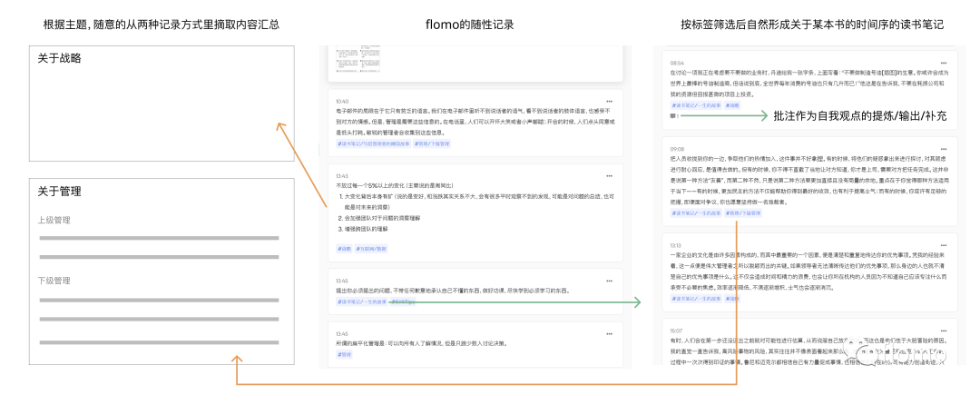Open the three-dot menu on the 13:13 note

(x=943, y=245)
